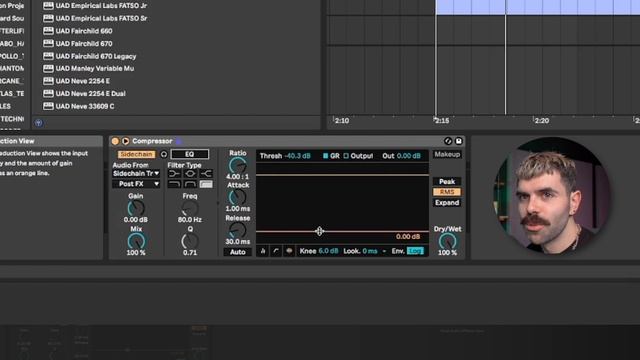The image size is (640, 360).
Task: Open the Audio From Sidechain Tr dropdown
Action: pyautogui.click(x=136, y=173)
